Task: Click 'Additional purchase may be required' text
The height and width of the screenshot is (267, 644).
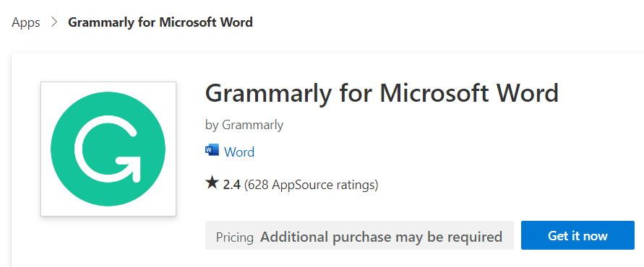Action: [x=381, y=237]
